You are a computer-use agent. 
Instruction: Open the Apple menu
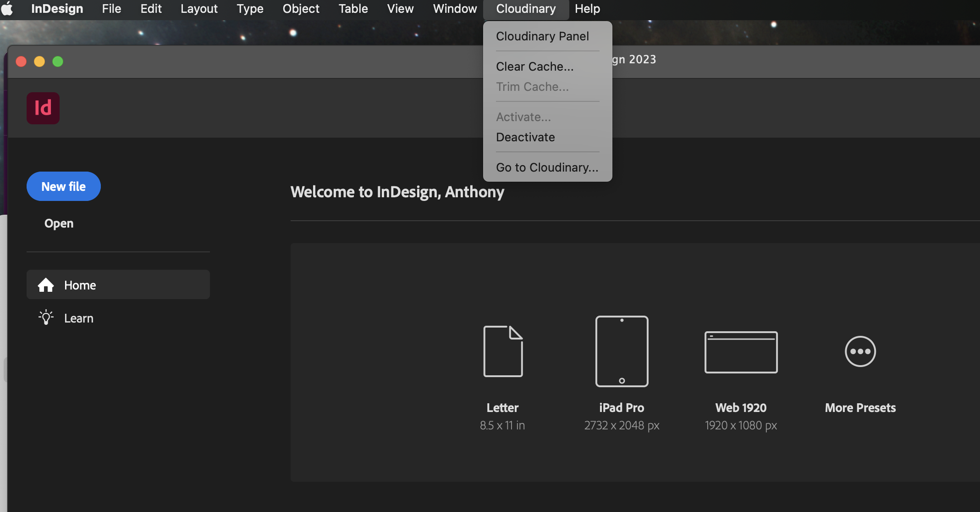point(7,9)
